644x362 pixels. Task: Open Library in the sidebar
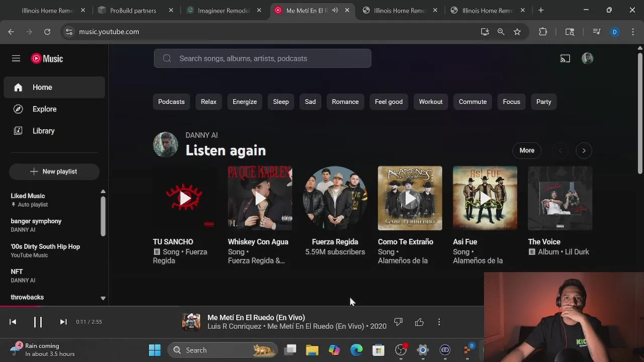tap(54, 131)
